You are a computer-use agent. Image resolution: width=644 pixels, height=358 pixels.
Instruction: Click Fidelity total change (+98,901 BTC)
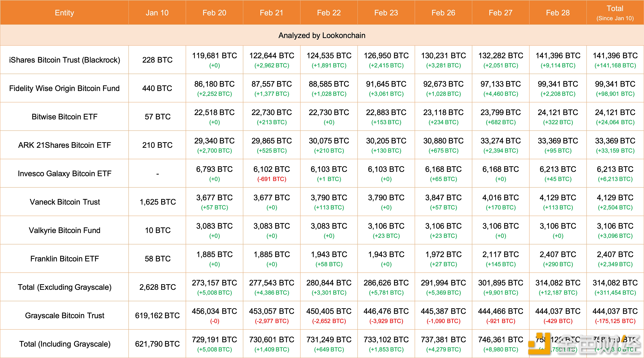tap(615, 94)
